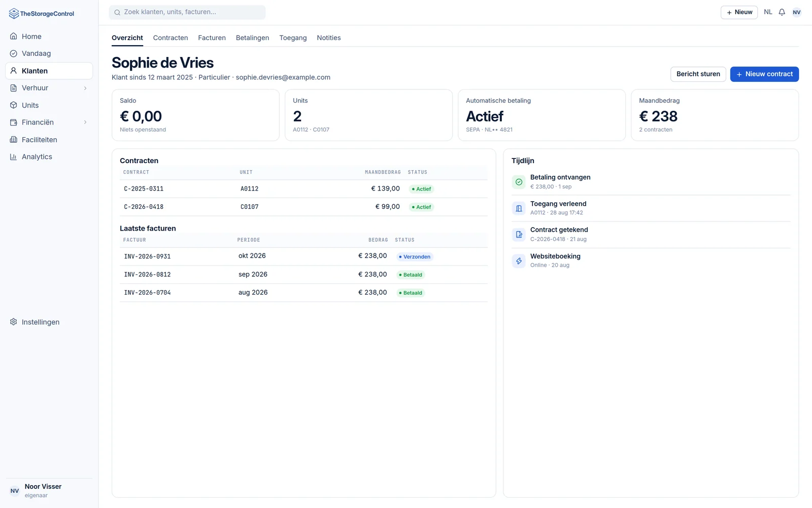
Task: Click the Contract getekend document icon
Action: [519, 235]
